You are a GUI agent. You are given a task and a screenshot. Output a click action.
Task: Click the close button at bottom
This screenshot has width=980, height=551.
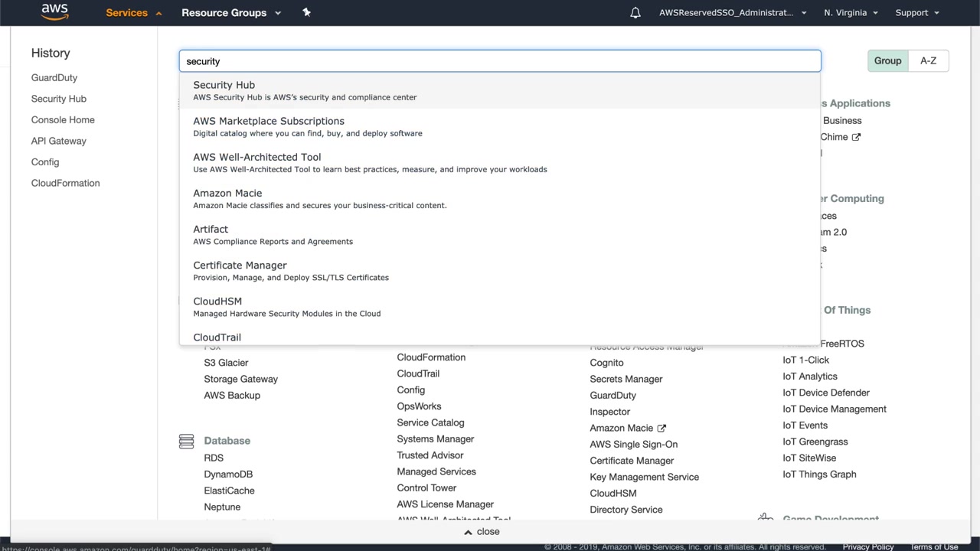[482, 532]
